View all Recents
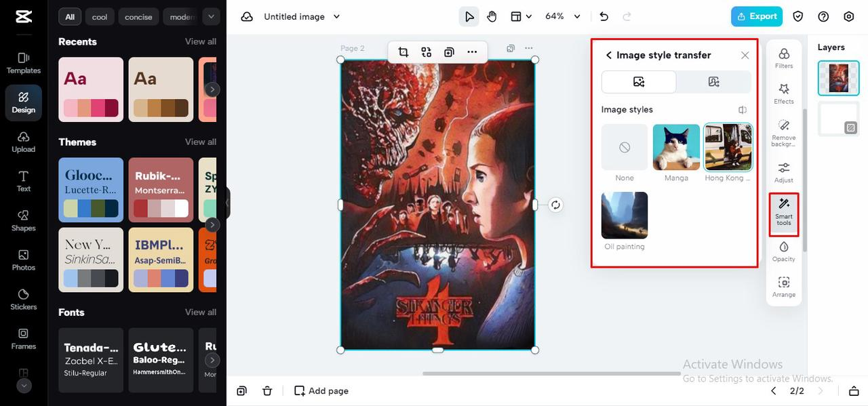Screen dimensions: 868x406 pyautogui.click(x=201, y=41)
